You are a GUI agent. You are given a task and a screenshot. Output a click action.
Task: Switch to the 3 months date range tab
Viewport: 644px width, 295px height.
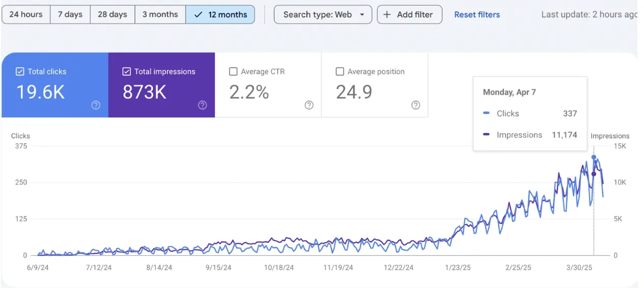pos(160,14)
